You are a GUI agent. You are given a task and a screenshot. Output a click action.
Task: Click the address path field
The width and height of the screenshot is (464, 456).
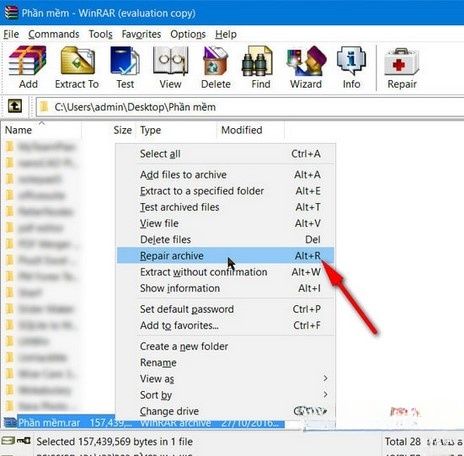(250, 107)
